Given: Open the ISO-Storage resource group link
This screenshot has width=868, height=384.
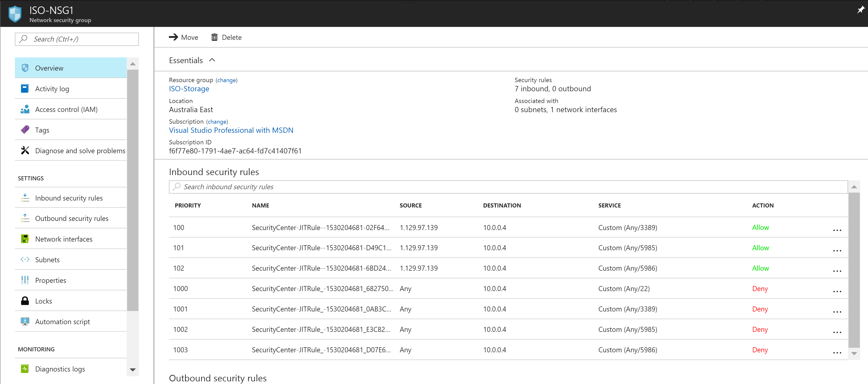Looking at the screenshot, I should (189, 89).
